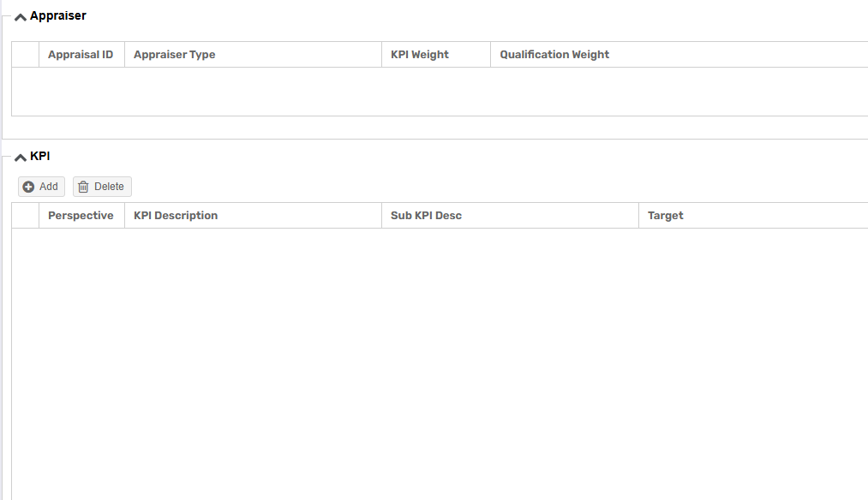This screenshot has height=500, width=868.
Task: Click the Appraiser section title text
Action: coord(58,16)
